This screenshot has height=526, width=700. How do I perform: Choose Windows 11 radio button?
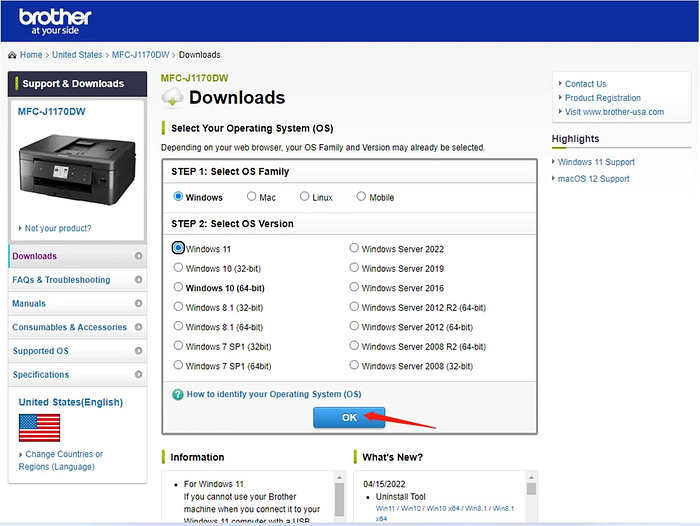point(178,248)
